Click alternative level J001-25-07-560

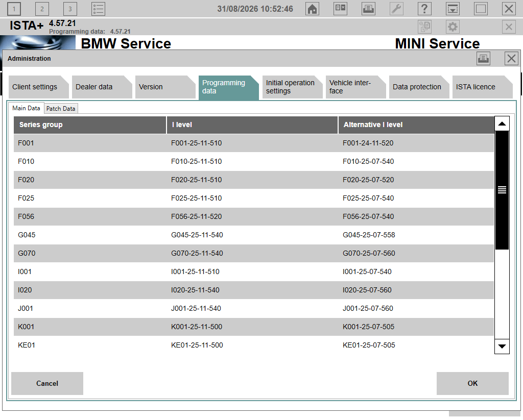pyautogui.click(x=368, y=308)
